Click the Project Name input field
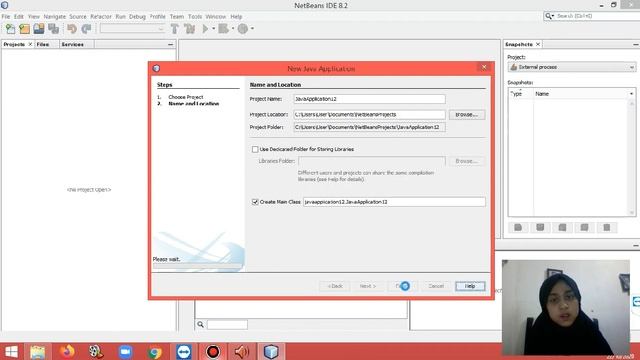Screen dimensions: 640x360 (369, 99)
